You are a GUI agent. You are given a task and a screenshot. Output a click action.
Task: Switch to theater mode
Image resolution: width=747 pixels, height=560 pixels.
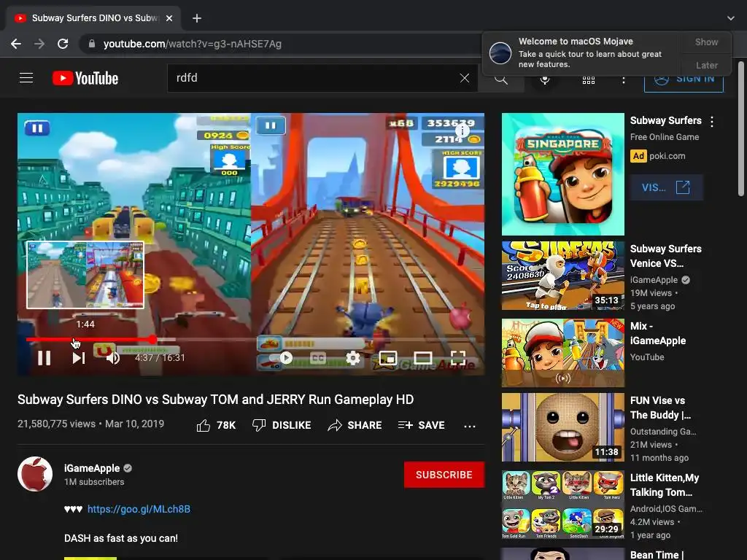[423, 357]
